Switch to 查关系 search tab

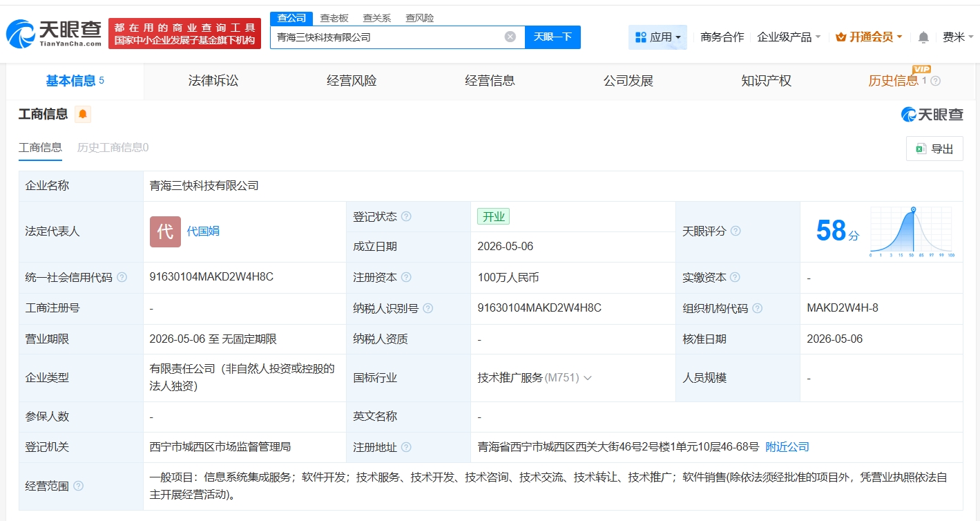click(377, 18)
